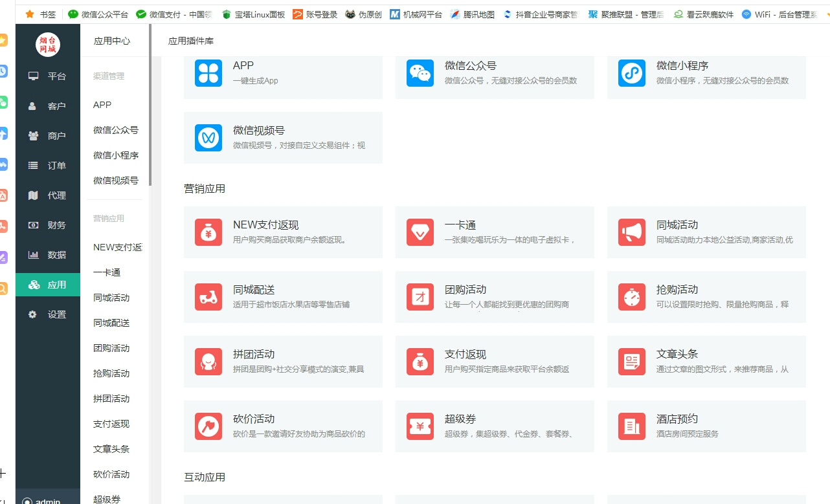830x504 pixels.
Task: Open the 账号登录 bookmark
Action: (x=315, y=14)
